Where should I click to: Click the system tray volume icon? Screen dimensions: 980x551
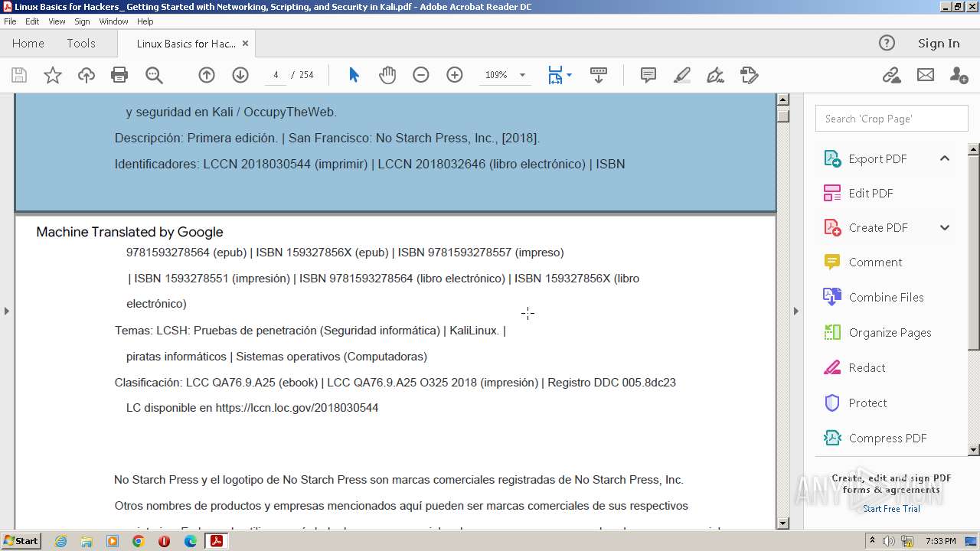click(x=889, y=541)
